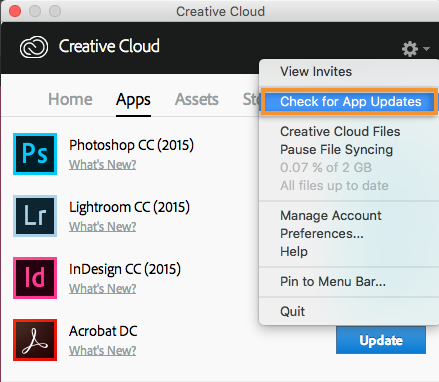
Task: Update Acrobat DC with the Update button
Action: [381, 340]
